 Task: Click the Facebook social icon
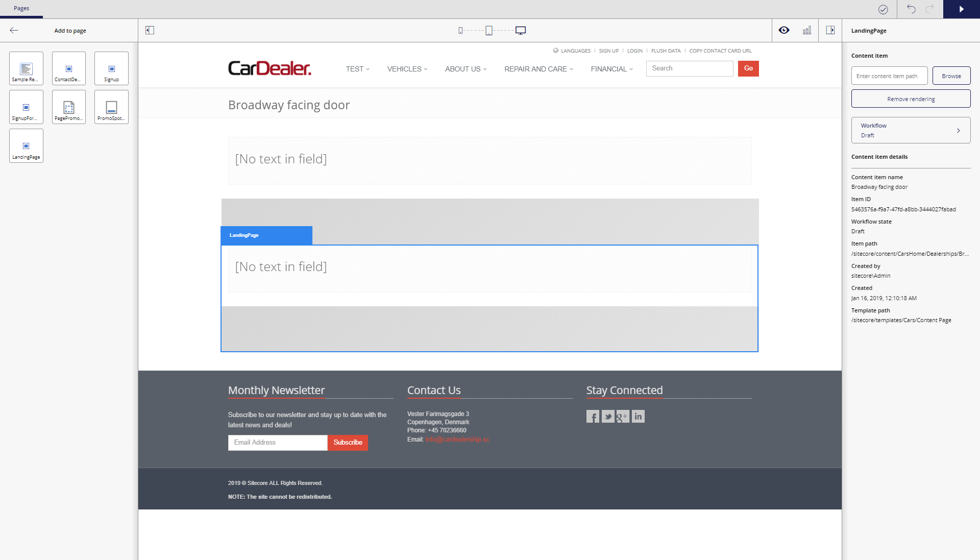(593, 417)
